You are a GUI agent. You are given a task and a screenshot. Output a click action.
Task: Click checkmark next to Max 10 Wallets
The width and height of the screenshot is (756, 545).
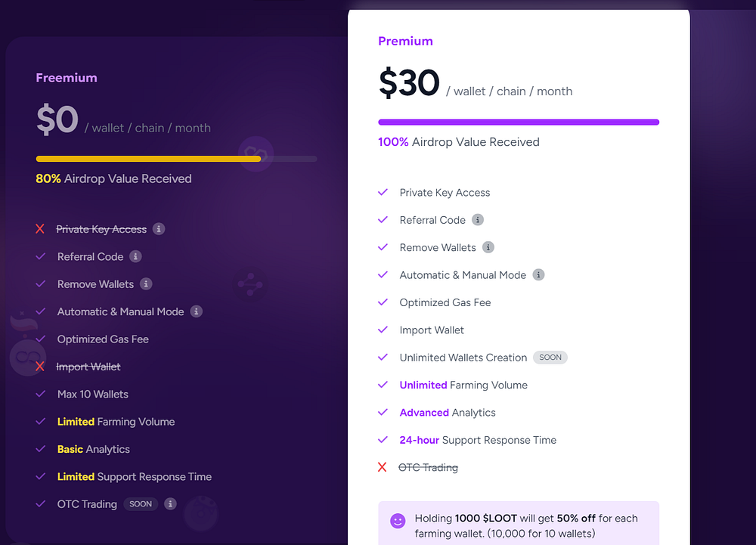(x=41, y=394)
